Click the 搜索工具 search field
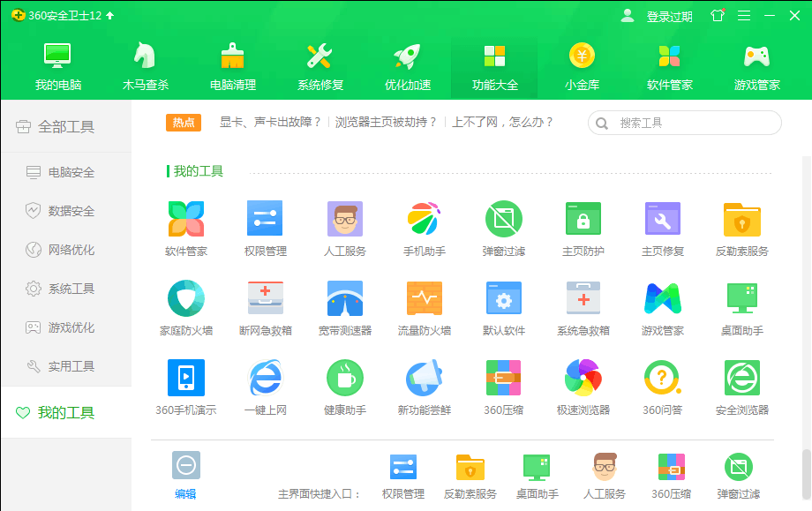The width and height of the screenshot is (812, 511). tap(685, 123)
